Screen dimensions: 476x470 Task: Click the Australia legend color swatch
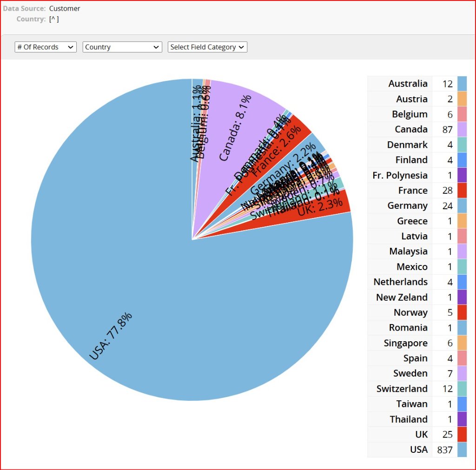(x=462, y=84)
